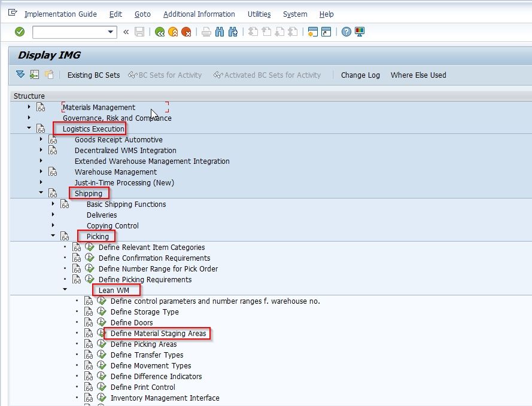Click Activated BC Sets for Activity button
532x406 pixels.
click(x=267, y=75)
